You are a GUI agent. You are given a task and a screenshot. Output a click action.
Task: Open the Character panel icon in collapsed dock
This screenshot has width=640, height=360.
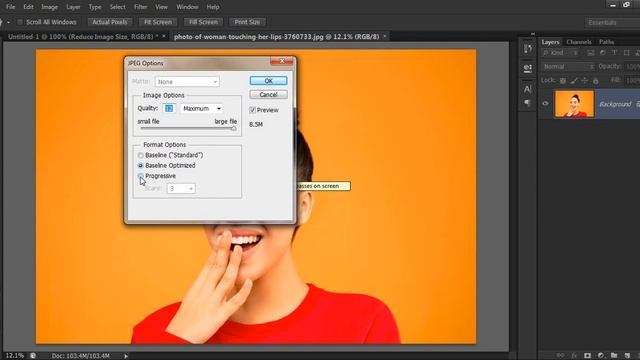(528, 89)
